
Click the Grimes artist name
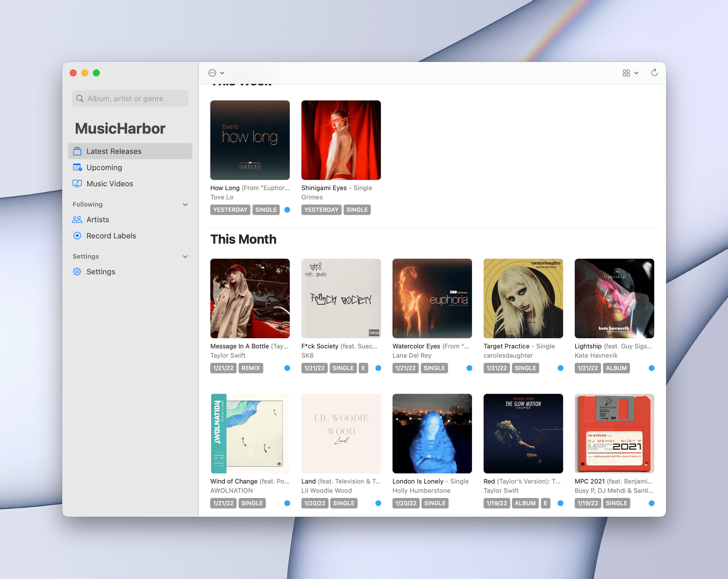pos(312,197)
